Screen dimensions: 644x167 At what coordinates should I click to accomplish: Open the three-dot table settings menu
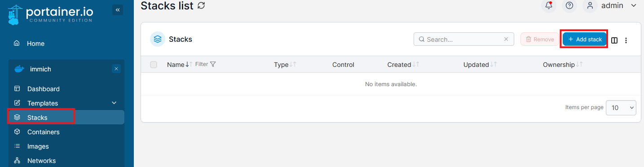626,40
